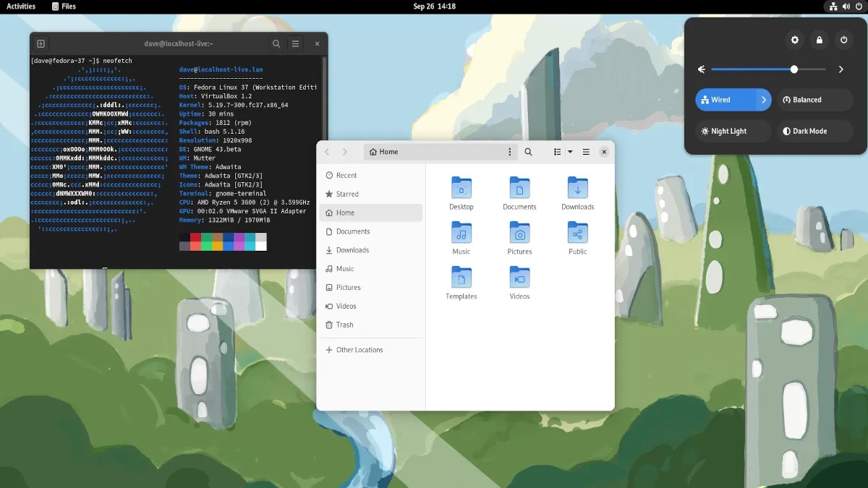Open the terminal hamburger menu
Viewport: 868px width, 488px height.
click(x=295, y=44)
